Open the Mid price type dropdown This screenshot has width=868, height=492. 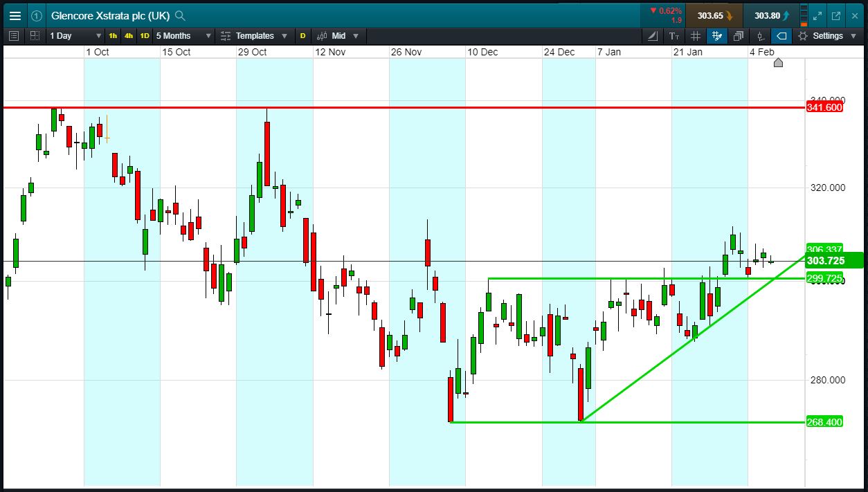click(x=338, y=35)
